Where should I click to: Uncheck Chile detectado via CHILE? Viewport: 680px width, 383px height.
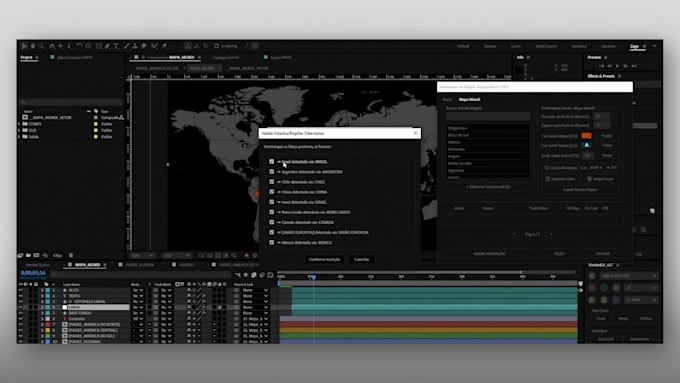[x=271, y=182]
